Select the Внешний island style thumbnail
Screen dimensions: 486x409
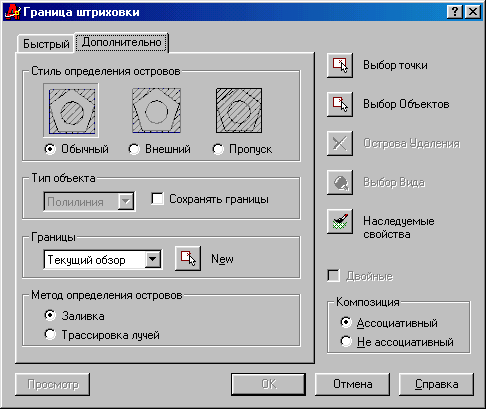point(156,110)
